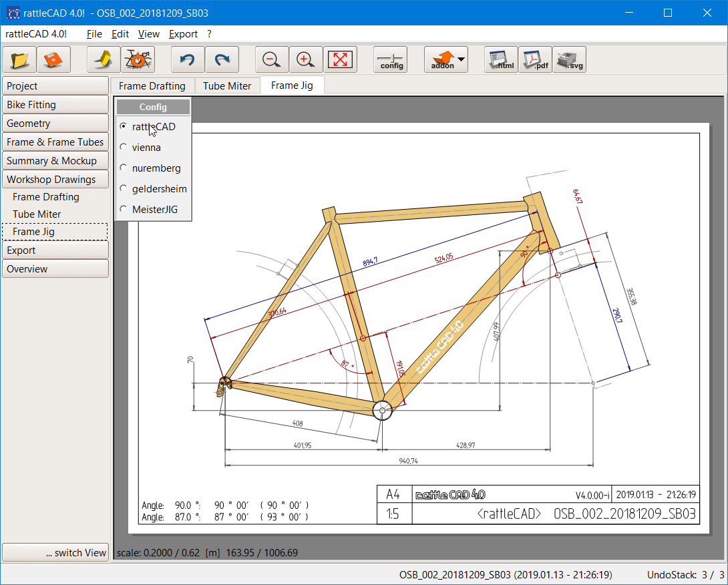The width and height of the screenshot is (728, 585).
Task: Click the 401,95 horizontal dimension
Action: coord(303,445)
